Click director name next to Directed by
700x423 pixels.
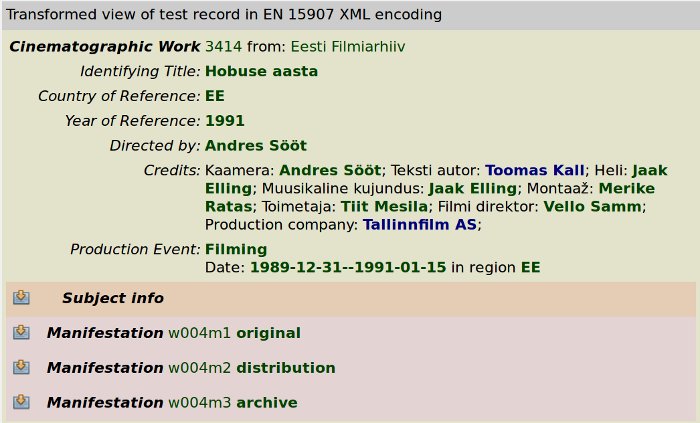click(x=256, y=146)
